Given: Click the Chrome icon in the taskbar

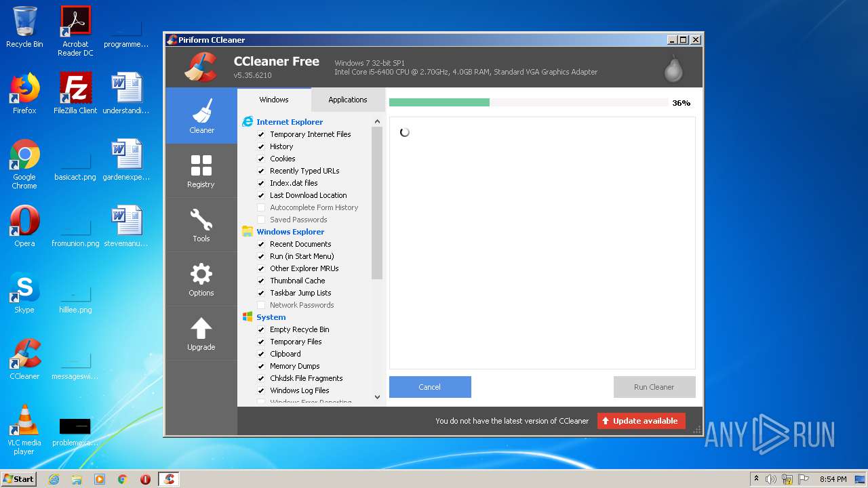Looking at the screenshot, I should tap(123, 479).
